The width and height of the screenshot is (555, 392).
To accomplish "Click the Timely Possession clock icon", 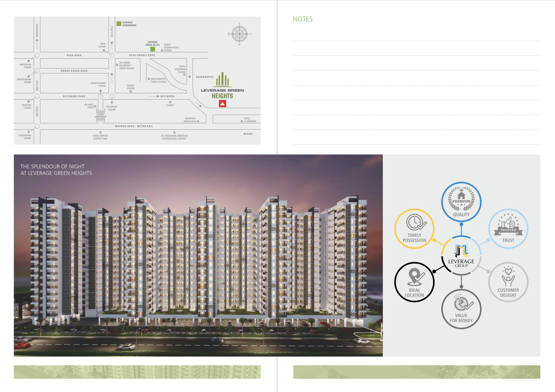I will coord(416,222).
